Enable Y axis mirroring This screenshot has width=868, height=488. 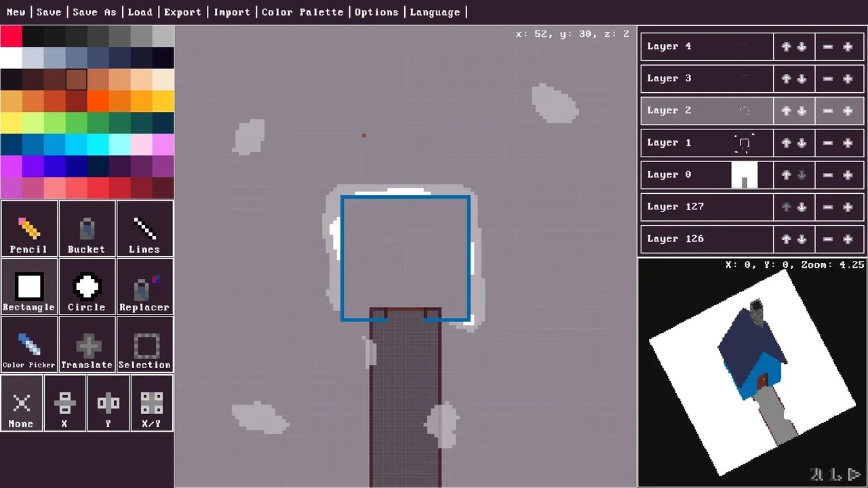[x=108, y=403]
